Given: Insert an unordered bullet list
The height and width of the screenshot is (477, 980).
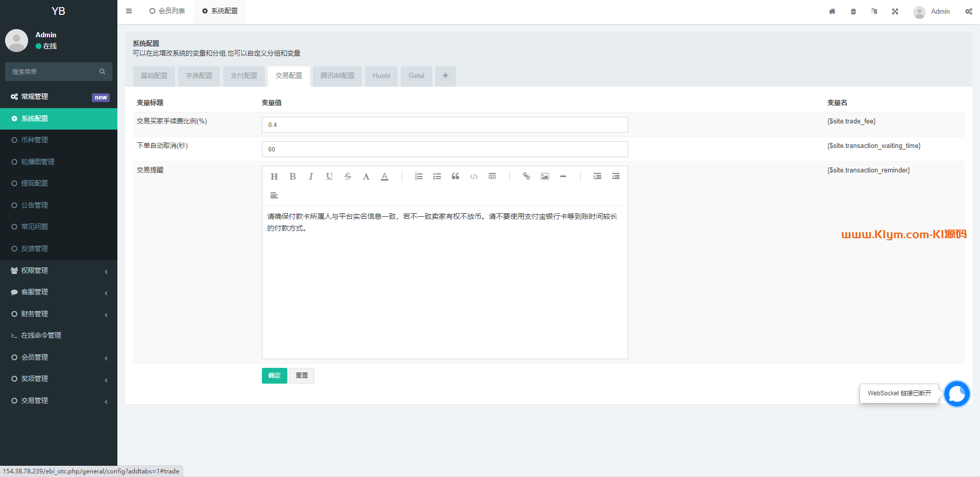Looking at the screenshot, I should click(437, 177).
